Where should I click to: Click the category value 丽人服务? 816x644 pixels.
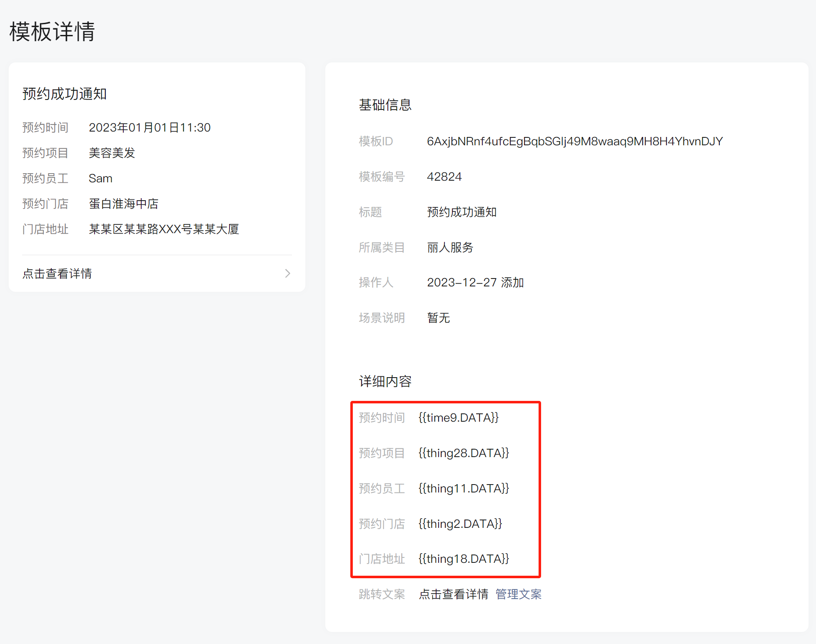[450, 248]
